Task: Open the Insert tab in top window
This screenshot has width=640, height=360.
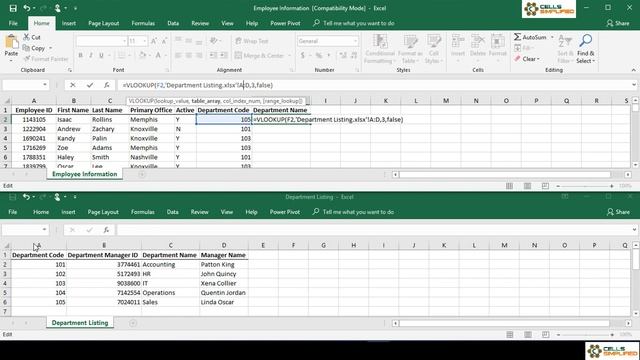Action: tap(69, 23)
